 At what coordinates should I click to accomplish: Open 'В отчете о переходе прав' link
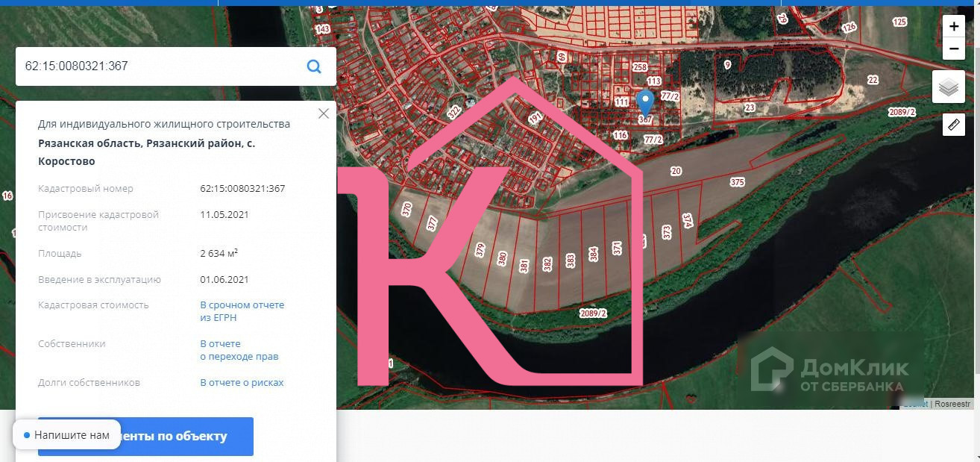click(x=239, y=350)
